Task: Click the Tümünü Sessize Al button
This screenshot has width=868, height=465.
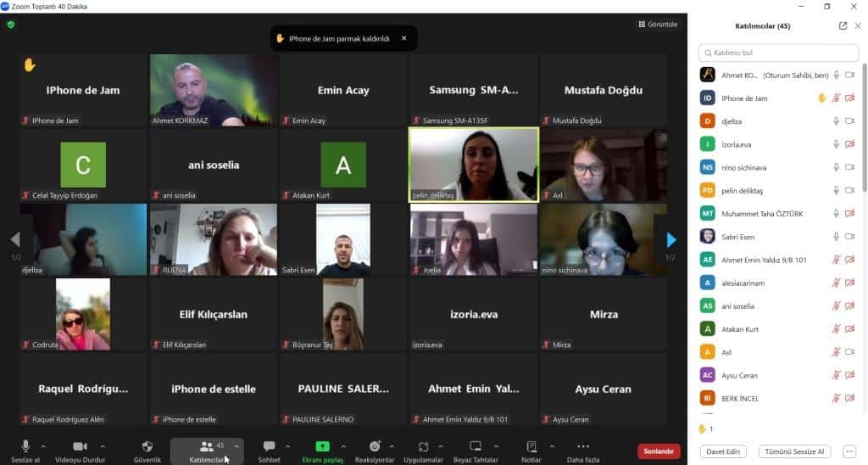Action: 793,451
